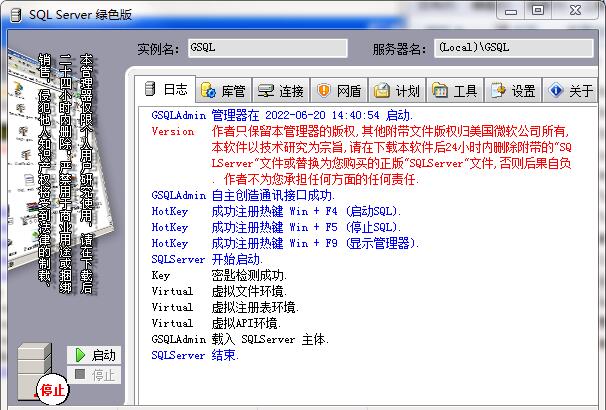
Task: Select the SQLServer 结束 log line
Action: point(196,355)
